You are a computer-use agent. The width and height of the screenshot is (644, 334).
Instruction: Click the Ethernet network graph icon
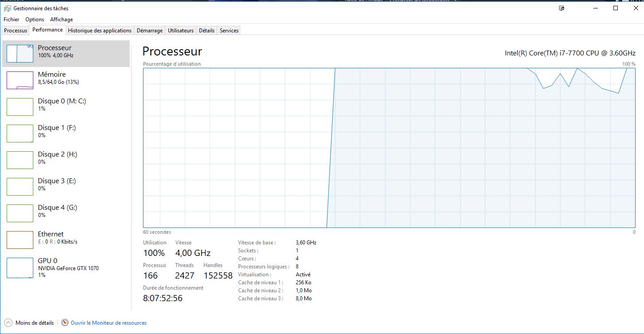(x=20, y=240)
